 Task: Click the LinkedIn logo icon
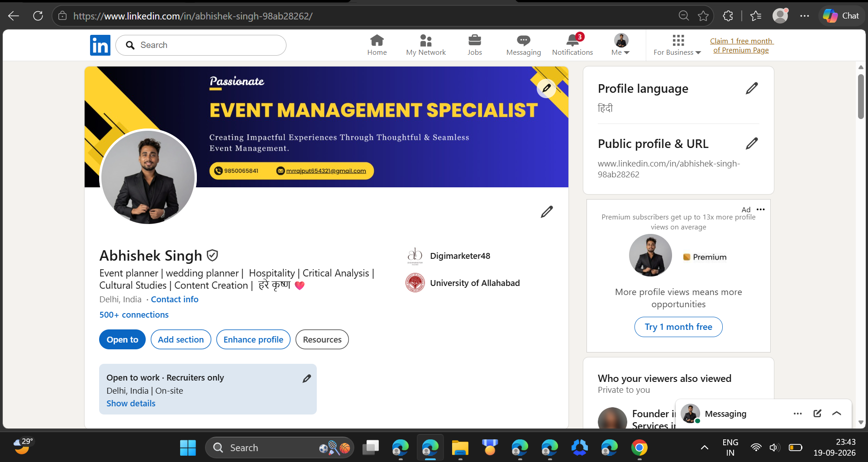(x=100, y=45)
